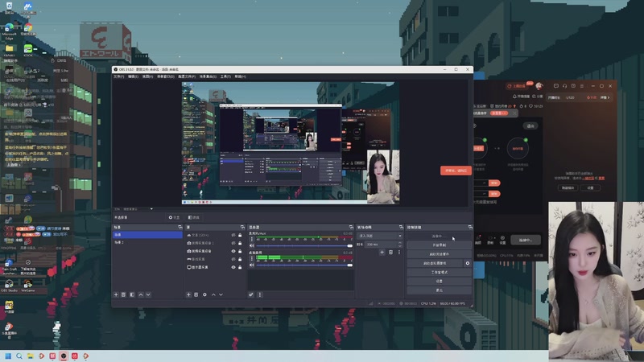Increase transition duration with stepper arrow

click(x=400, y=243)
